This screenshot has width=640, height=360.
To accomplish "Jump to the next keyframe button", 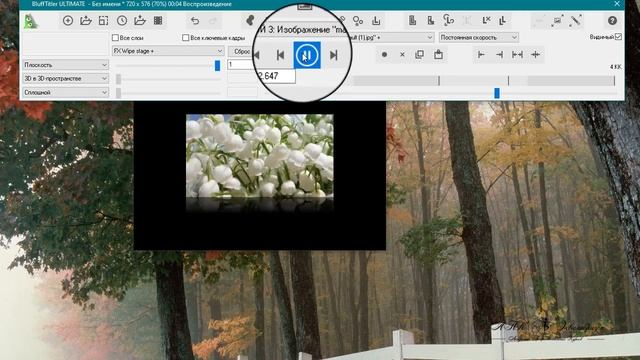I will tap(333, 55).
